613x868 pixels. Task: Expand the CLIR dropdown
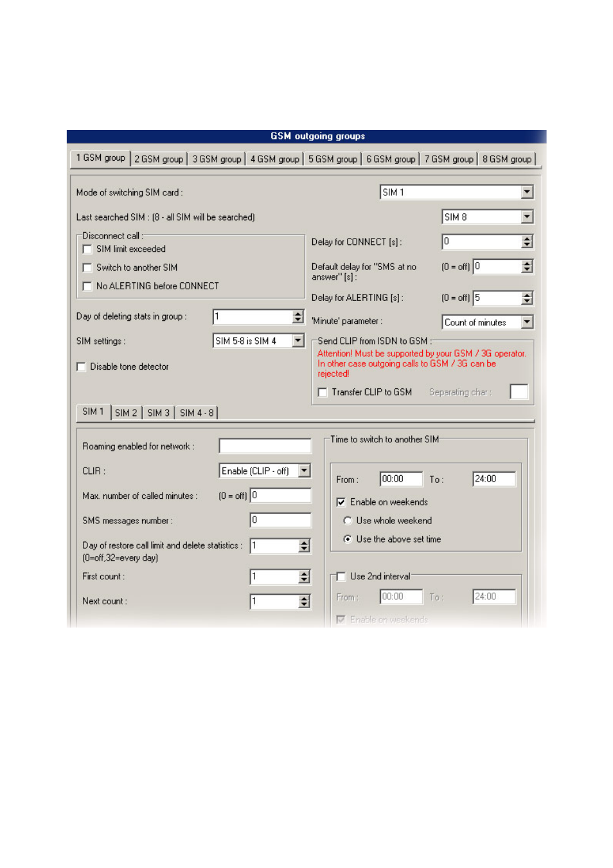coord(304,471)
